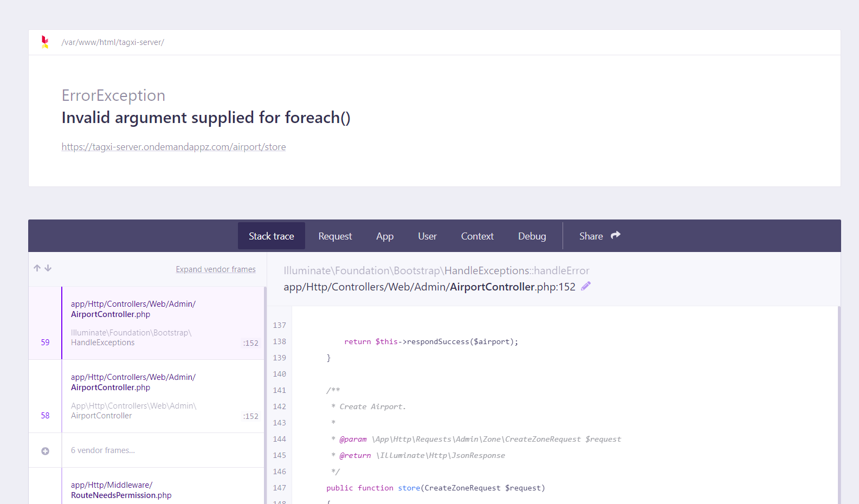Go to next frame with down arrow
859x504 pixels.
[48, 268]
